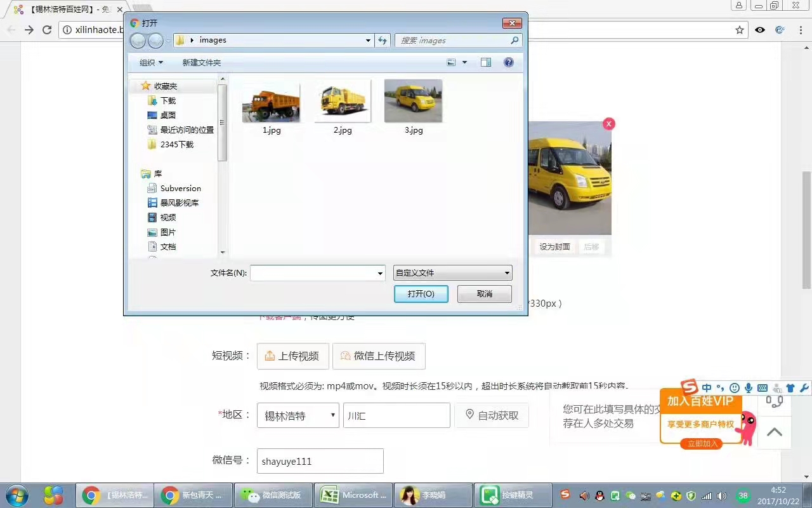Reload the page in Chrome
Screen dimensions: 812x508
tap(46, 30)
